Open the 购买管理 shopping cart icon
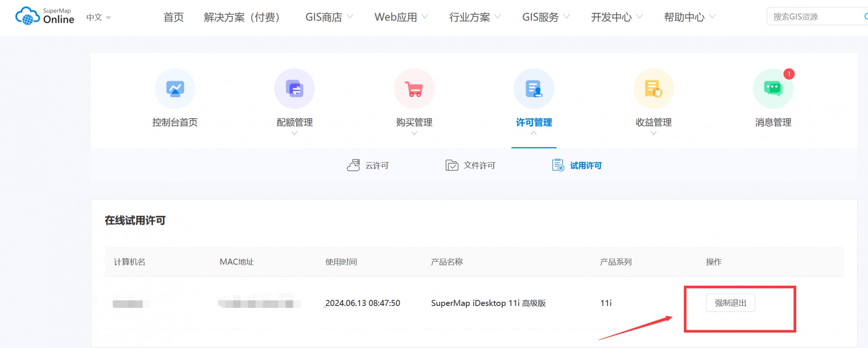The image size is (868, 348). [x=414, y=89]
